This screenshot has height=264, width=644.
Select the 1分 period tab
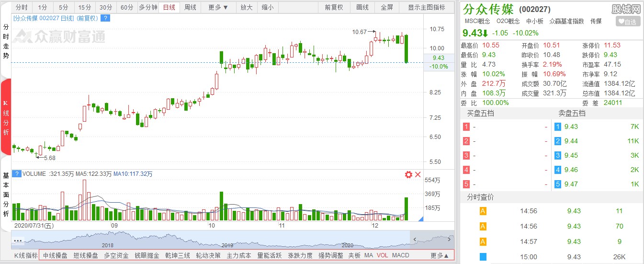tap(43, 8)
